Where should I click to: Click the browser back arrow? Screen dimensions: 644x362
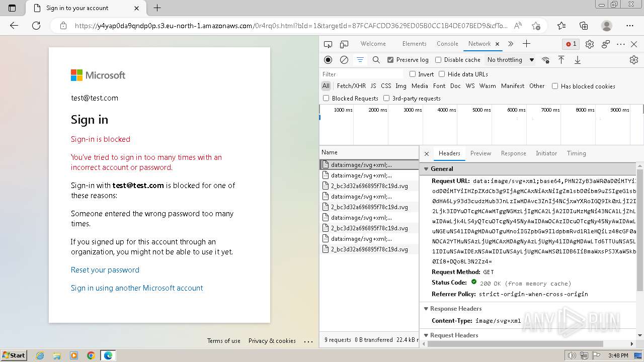tap(14, 26)
